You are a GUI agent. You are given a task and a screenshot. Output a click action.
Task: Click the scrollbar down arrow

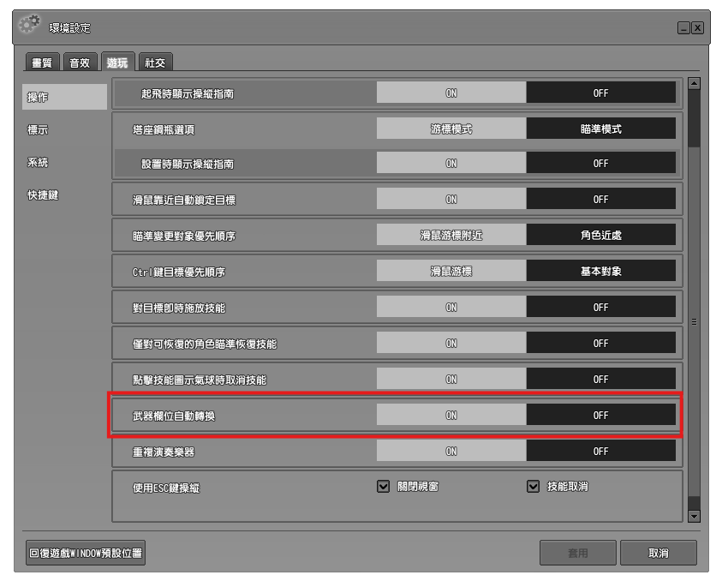pyautogui.click(x=694, y=516)
